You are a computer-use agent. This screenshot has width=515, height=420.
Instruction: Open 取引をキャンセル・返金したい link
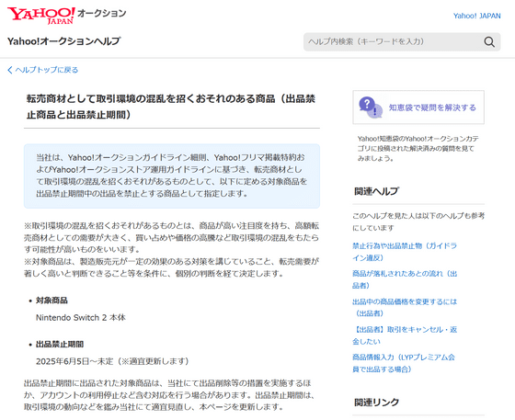click(405, 335)
